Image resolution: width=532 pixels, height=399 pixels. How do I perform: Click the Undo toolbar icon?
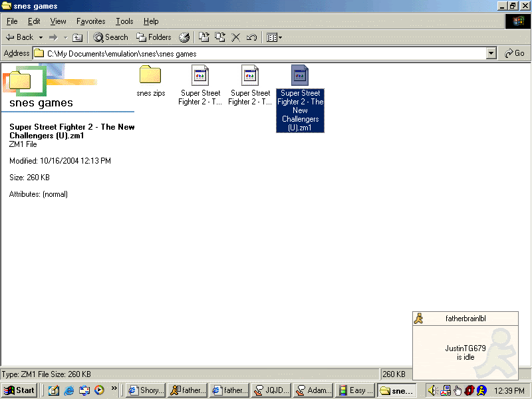point(251,37)
